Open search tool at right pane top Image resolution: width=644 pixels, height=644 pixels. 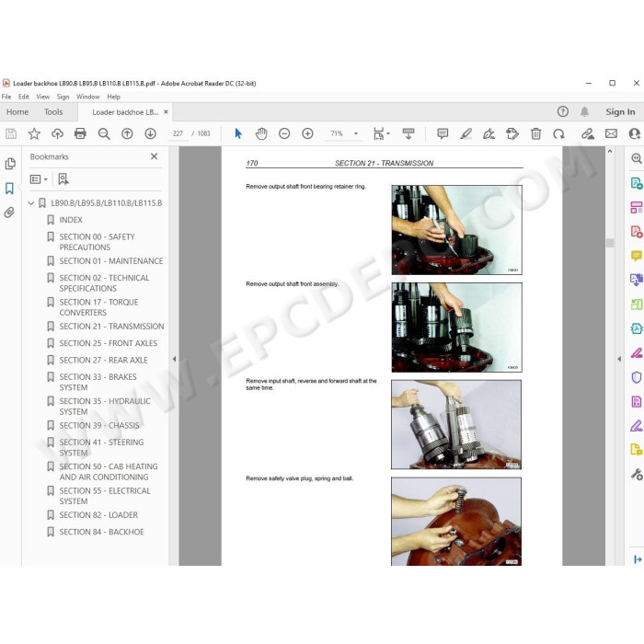(637, 158)
